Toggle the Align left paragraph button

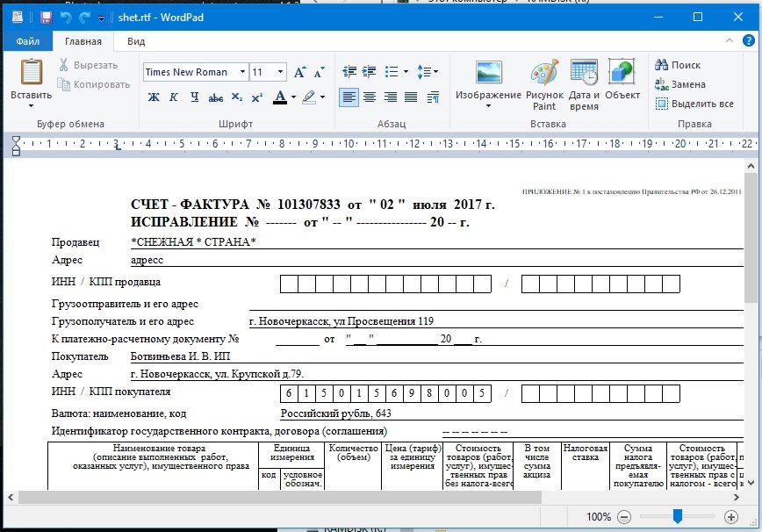point(349,97)
